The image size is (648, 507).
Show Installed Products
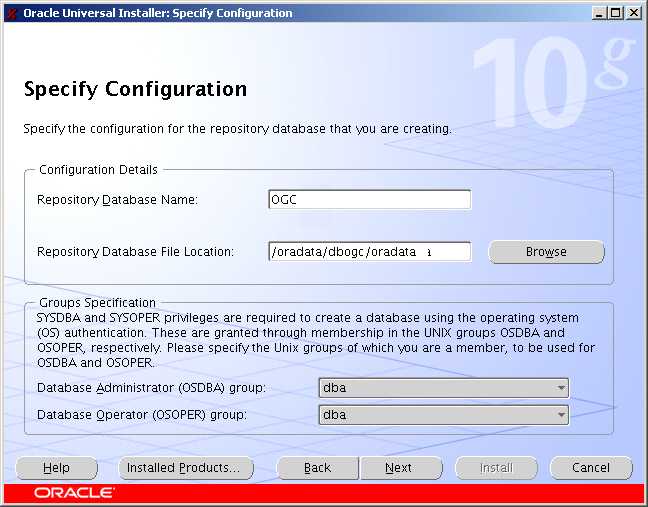[185, 468]
